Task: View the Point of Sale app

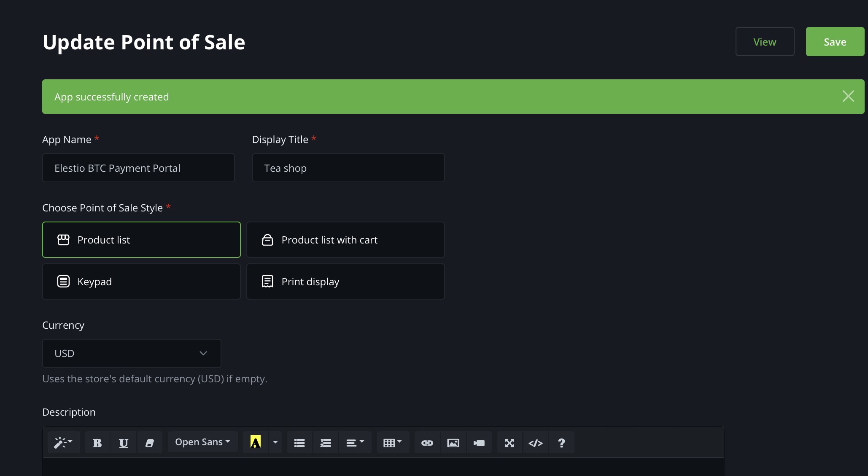Action: [764, 42]
